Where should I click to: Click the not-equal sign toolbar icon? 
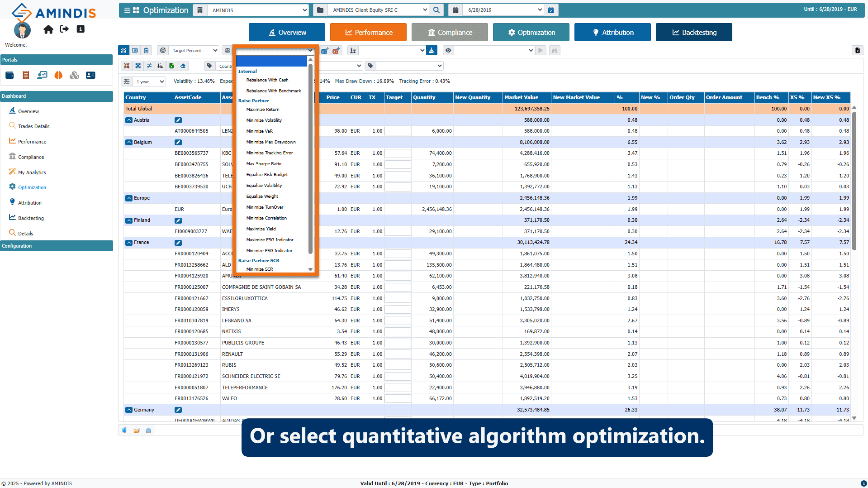click(149, 66)
